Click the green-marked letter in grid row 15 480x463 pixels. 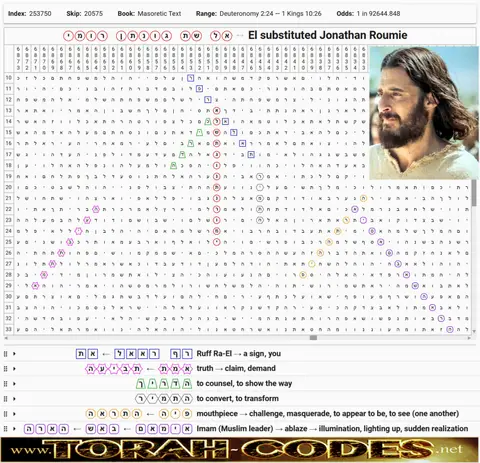coord(199,133)
